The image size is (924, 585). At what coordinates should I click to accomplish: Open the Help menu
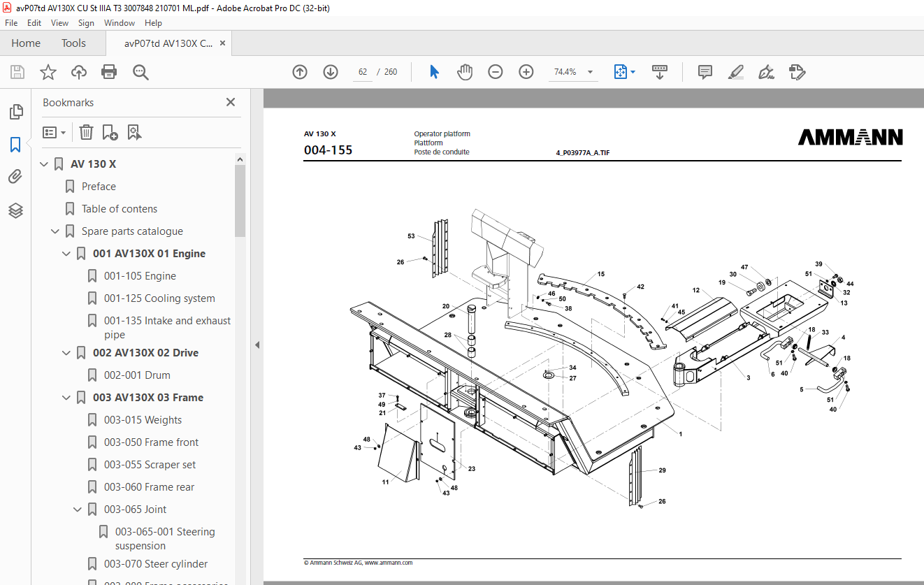pyautogui.click(x=153, y=23)
